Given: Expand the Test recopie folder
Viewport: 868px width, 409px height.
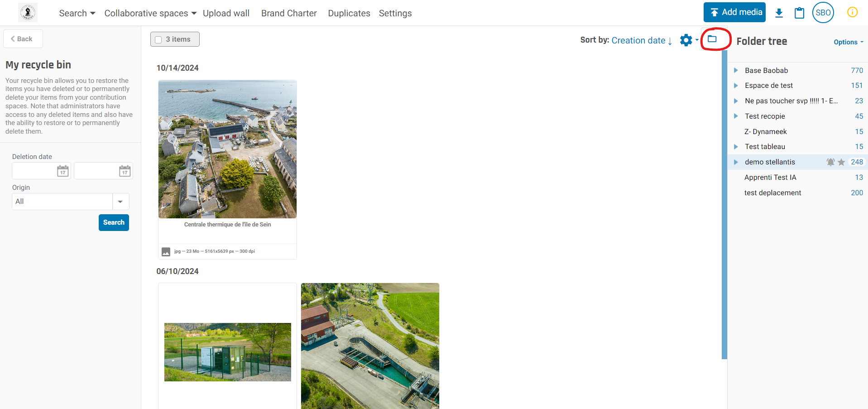Looking at the screenshot, I should tap(736, 116).
